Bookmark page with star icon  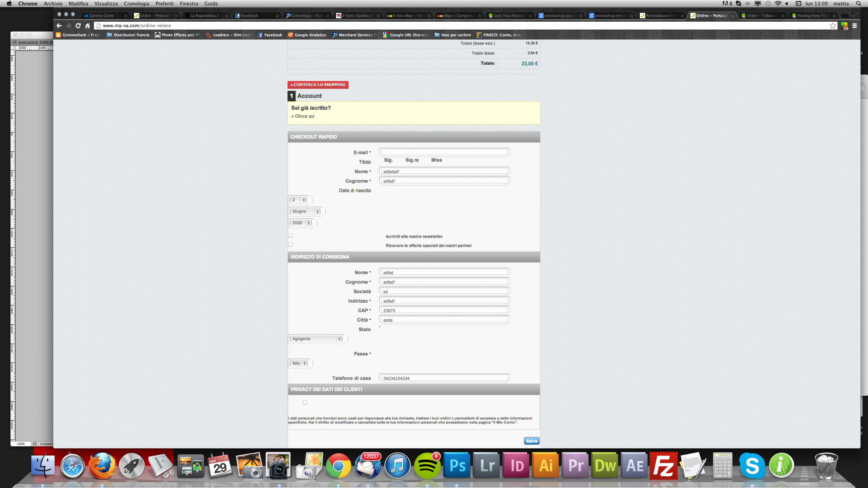[x=833, y=26]
